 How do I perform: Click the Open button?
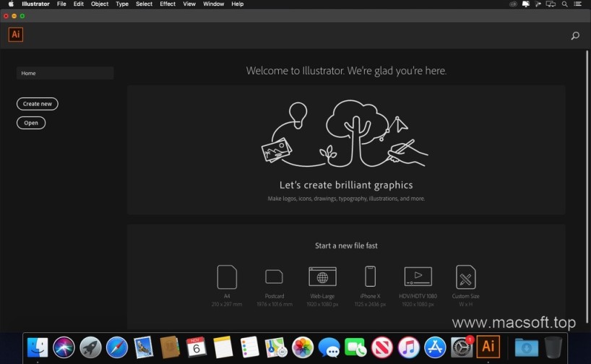31,123
